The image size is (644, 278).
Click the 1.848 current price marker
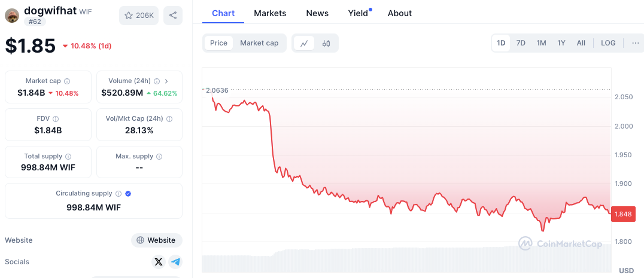(623, 214)
